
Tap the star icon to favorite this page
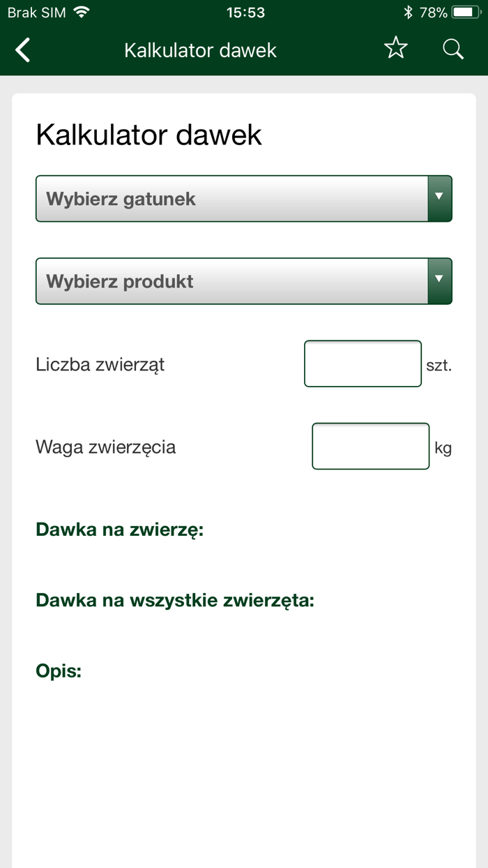(395, 48)
